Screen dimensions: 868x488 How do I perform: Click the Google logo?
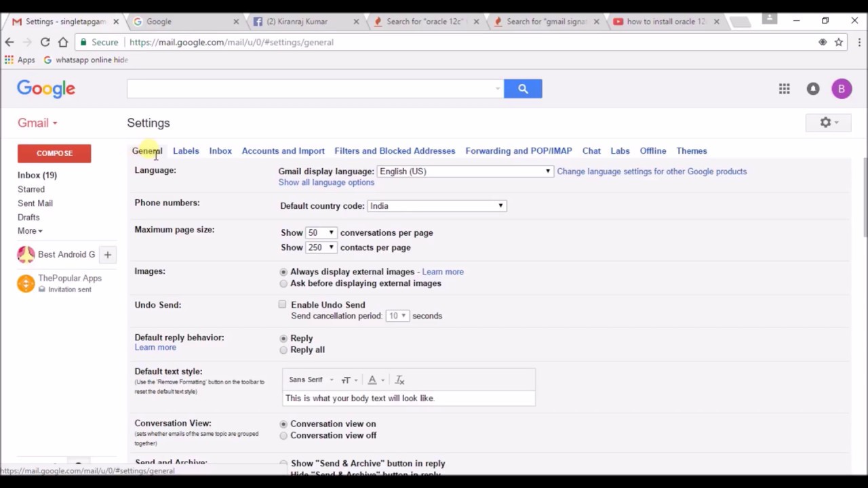(46, 89)
